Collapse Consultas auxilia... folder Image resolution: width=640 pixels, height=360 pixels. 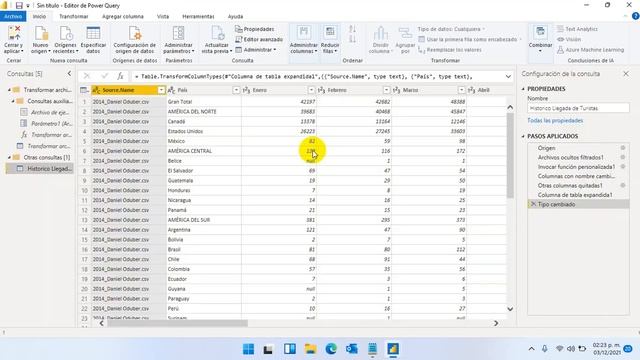click(13, 101)
